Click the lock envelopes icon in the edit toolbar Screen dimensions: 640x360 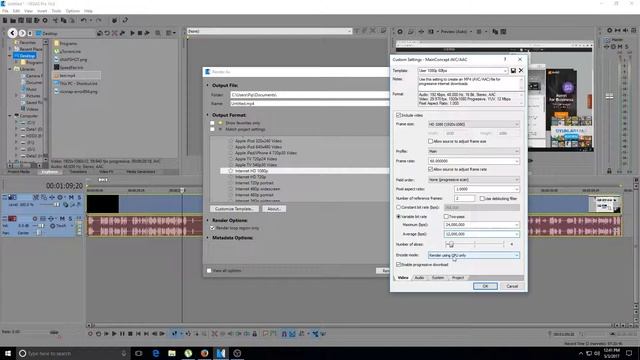point(255,334)
